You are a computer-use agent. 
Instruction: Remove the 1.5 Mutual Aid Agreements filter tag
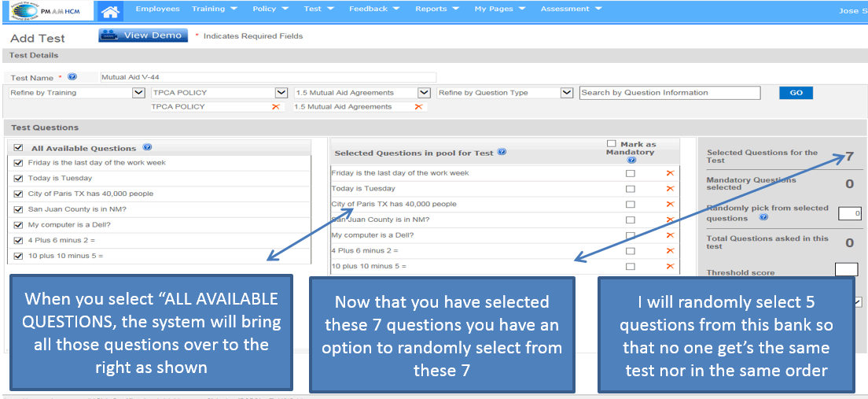(418, 106)
